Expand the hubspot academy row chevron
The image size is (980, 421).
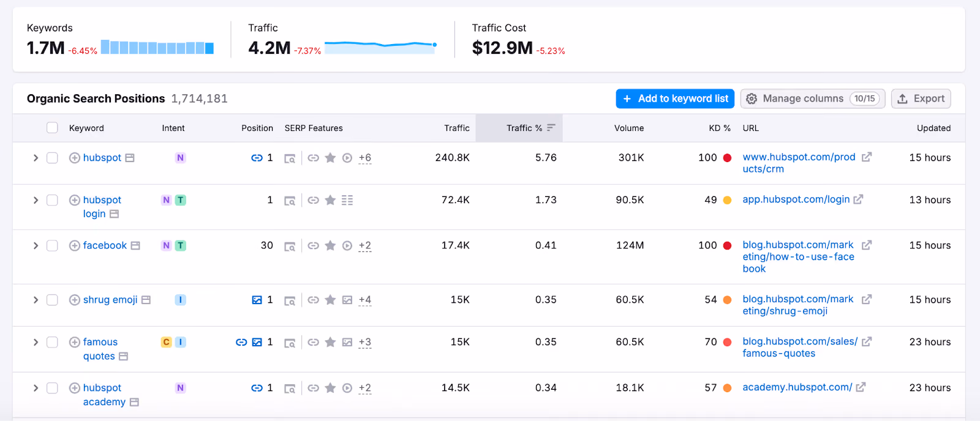pyautogui.click(x=36, y=388)
